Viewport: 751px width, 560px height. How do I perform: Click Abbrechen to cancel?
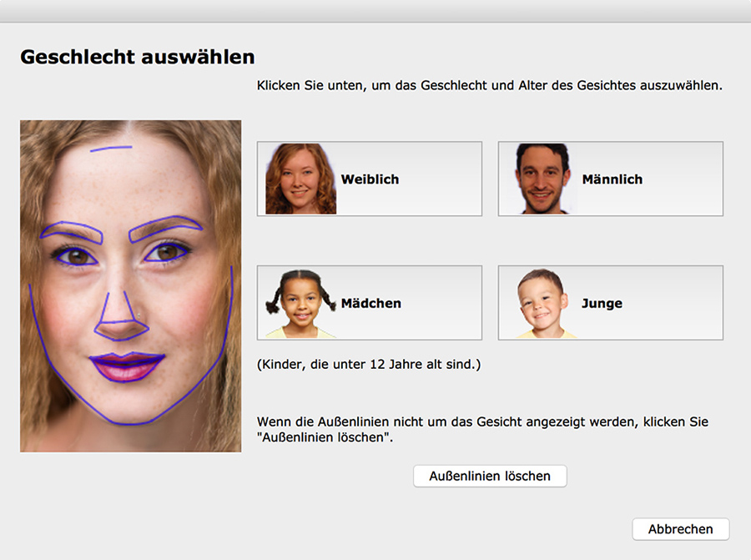pos(681,529)
